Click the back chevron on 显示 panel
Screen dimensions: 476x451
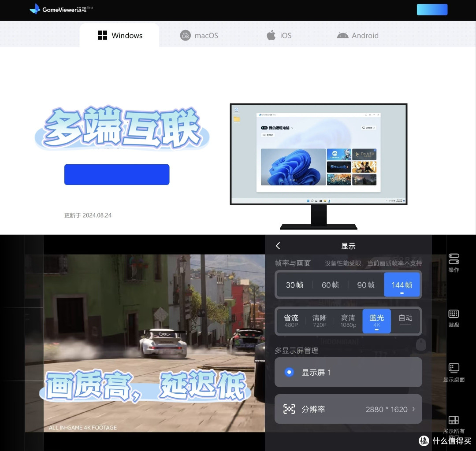(278, 246)
